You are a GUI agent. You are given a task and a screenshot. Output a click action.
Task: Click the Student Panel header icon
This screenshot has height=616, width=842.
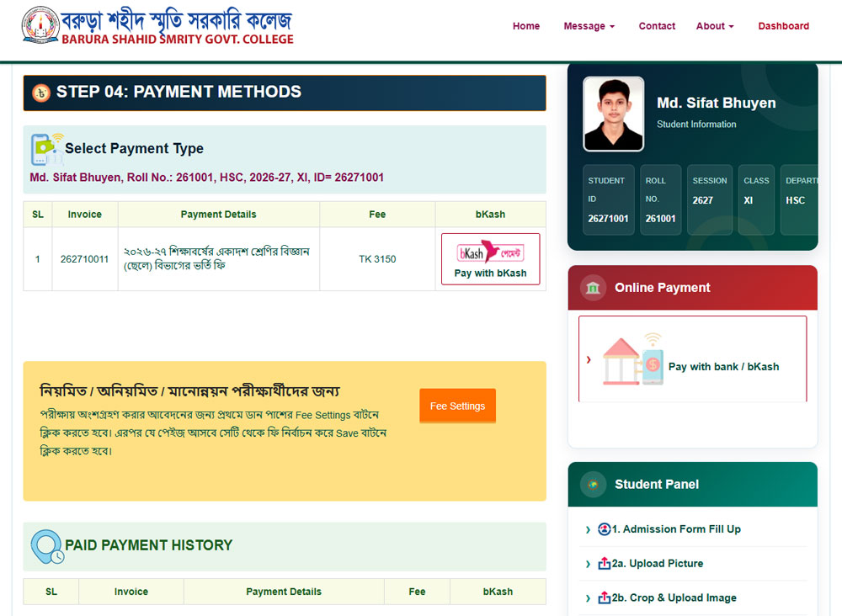593,484
